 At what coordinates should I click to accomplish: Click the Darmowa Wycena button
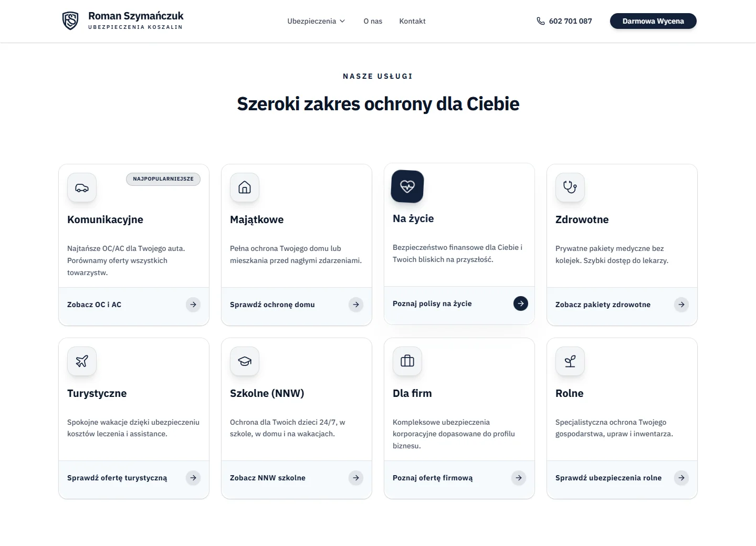click(653, 21)
